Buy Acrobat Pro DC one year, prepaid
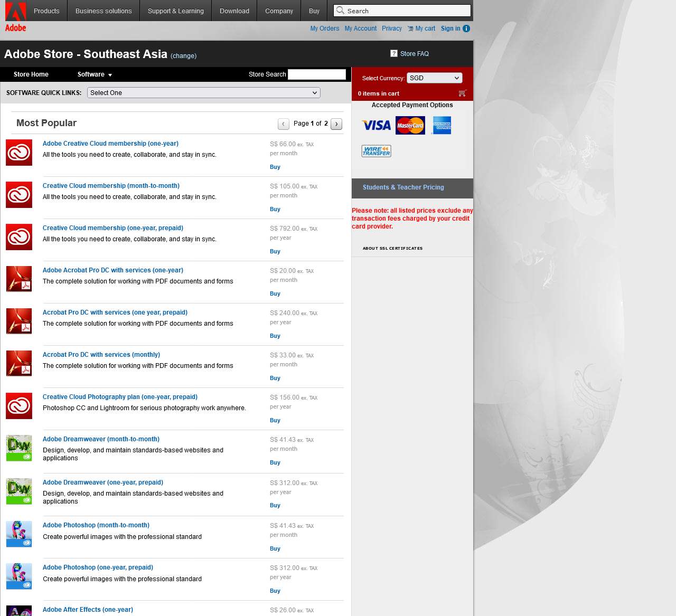Image resolution: width=676 pixels, height=616 pixels. click(x=275, y=336)
